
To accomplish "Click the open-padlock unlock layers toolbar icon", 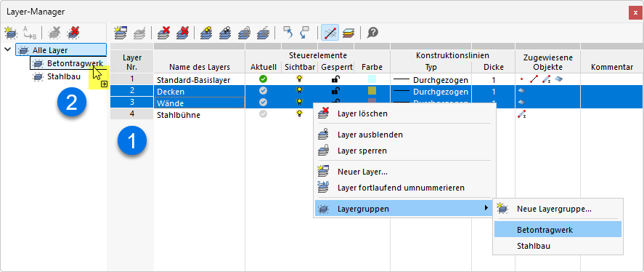I will click(263, 32).
